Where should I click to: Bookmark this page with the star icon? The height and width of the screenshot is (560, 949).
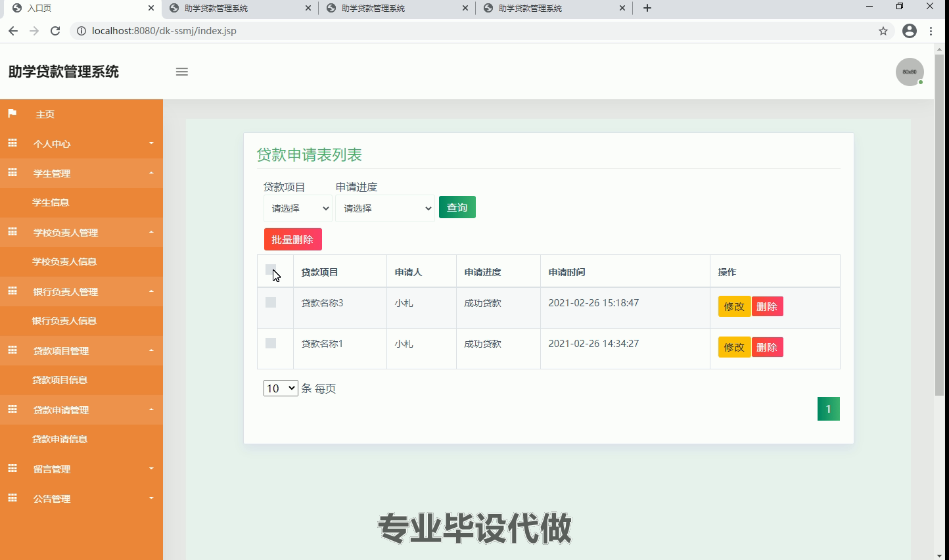tap(883, 31)
